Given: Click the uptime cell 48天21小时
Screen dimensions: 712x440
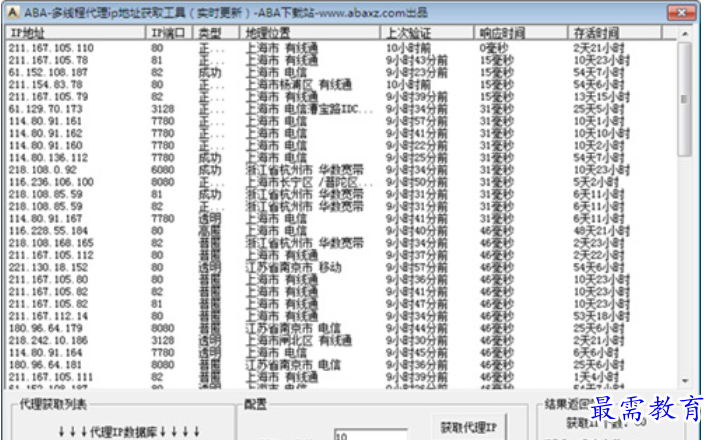Looking at the screenshot, I should coord(601,231).
